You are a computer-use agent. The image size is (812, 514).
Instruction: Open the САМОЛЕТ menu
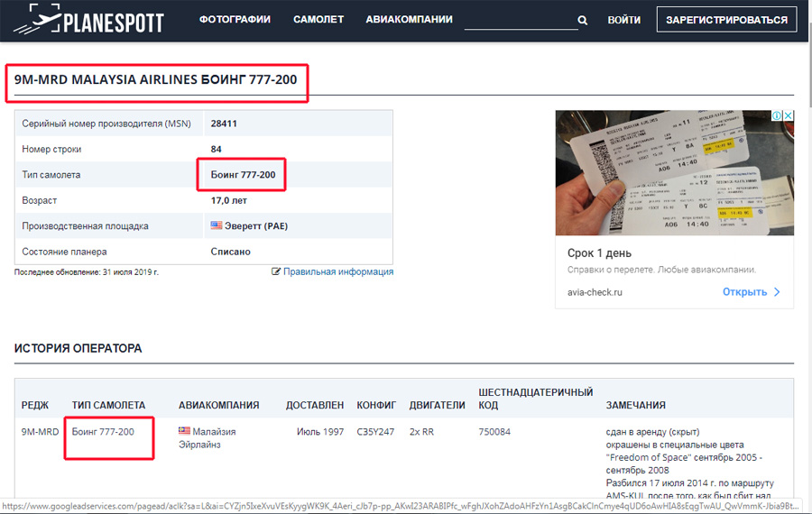pos(318,20)
